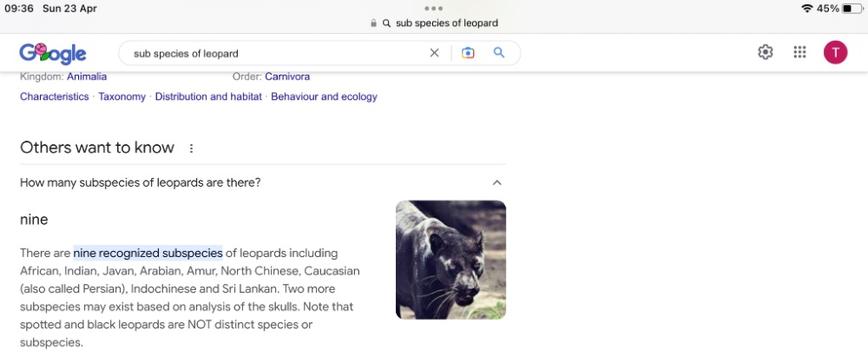Open the Animalia kingdom link
This screenshot has height=363, width=868.
coord(87,77)
